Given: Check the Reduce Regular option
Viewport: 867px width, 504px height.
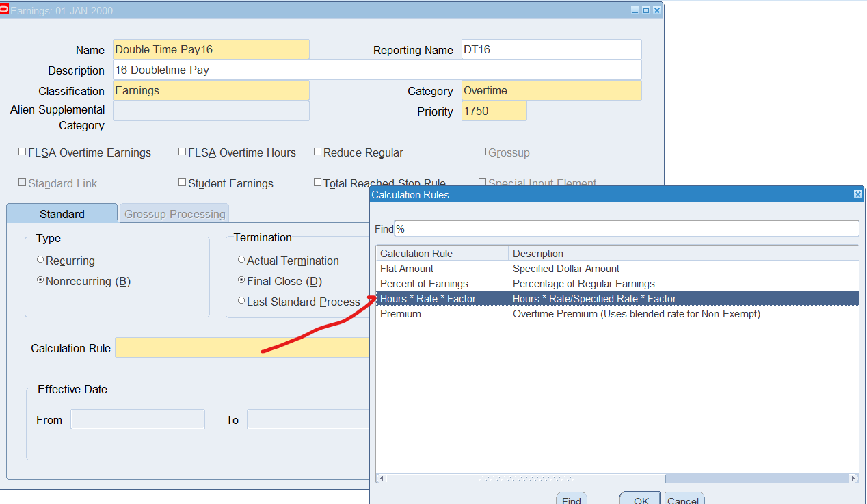Looking at the screenshot, I should (318, 152).
